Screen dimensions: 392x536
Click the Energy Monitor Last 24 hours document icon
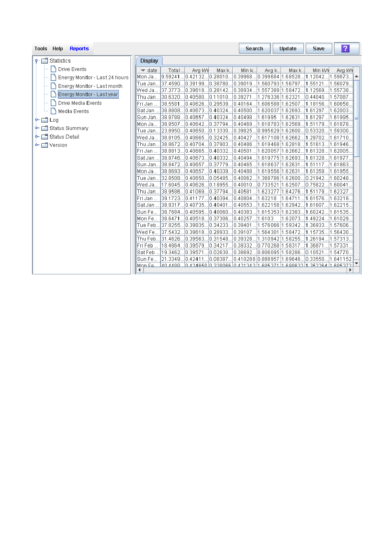click(53, 78)
